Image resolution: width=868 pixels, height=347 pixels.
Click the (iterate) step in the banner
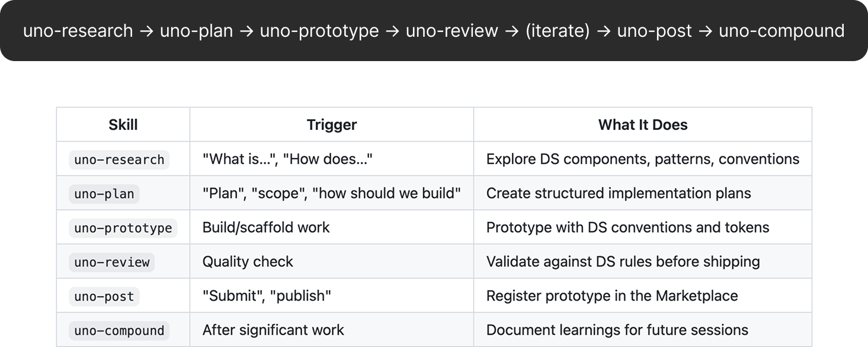(x=558, y=31)
